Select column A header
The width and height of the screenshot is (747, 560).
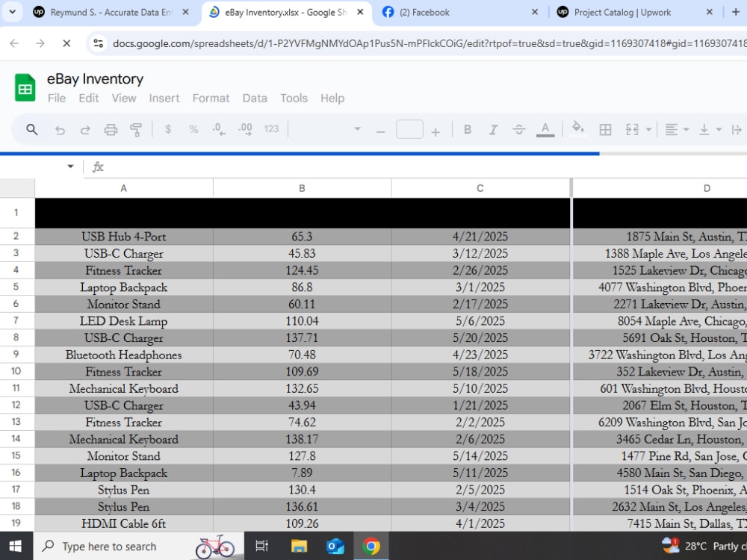tap(124, 188)
